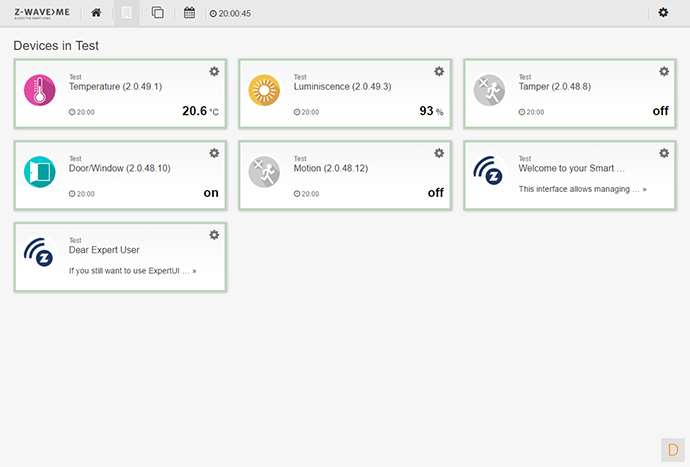690x467 pixels.
Task: Open settings gear on Motion card
Action: point(439,153)
